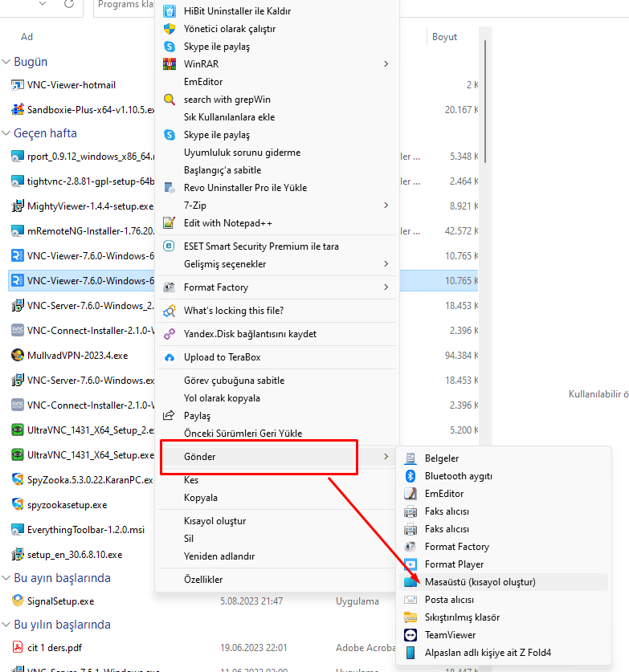Choose Önceki Sürümleri Geri Yükle
The height and width of the screenshot is (672, 629).
pyautogui.click(x=277, y=434)
